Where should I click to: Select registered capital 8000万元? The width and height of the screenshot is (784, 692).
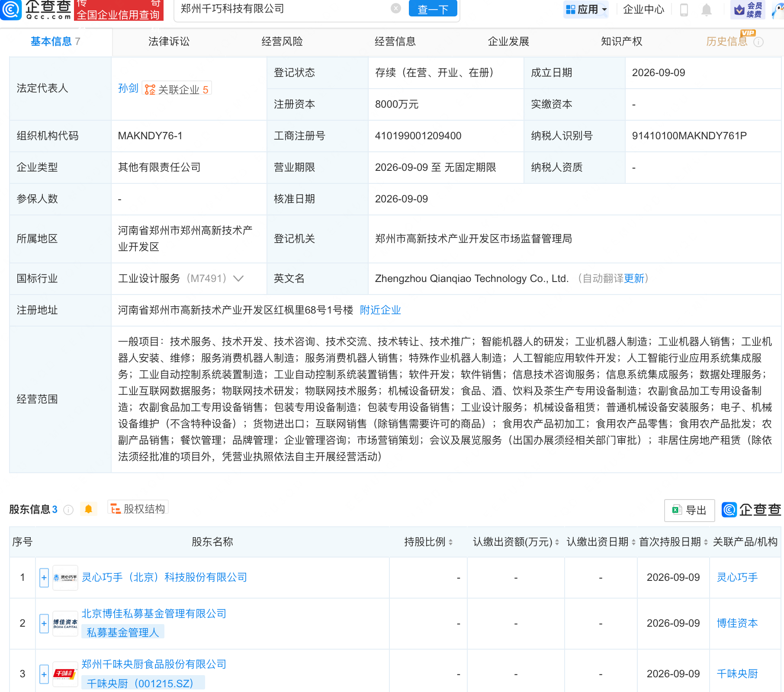coord(397,104)
